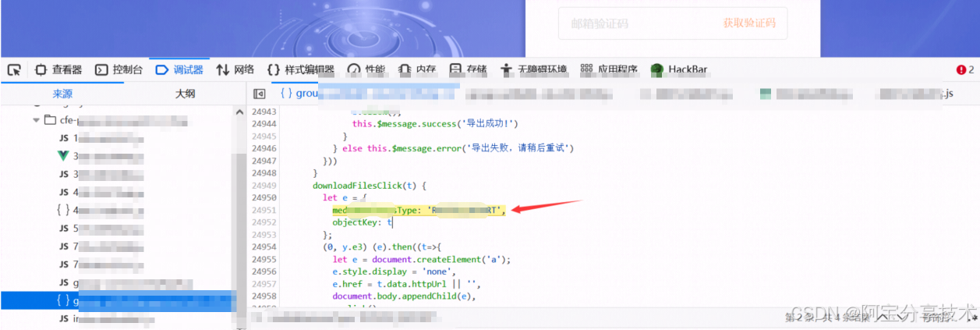Image resolution: width=980 pixels, height=330 pixels.
Task: Click the document.body.appendChild(e) line
Action: [x=404, y=296]
